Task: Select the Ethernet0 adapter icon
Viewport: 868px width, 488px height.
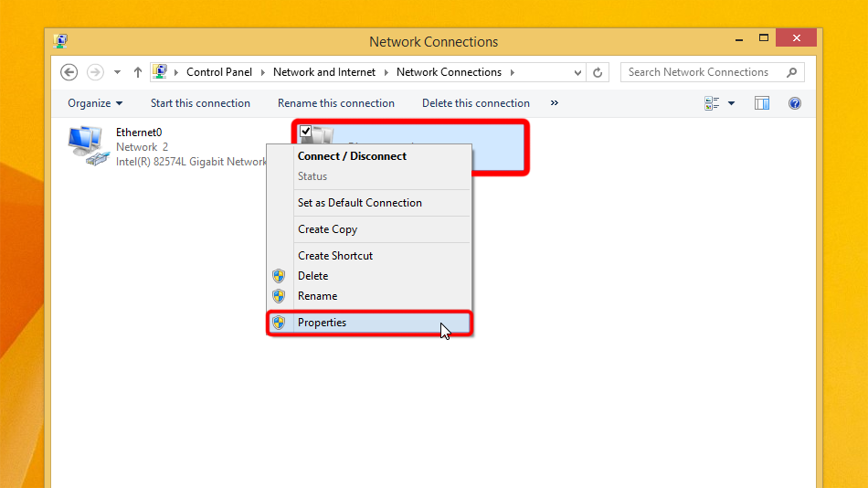Action: 87,146
